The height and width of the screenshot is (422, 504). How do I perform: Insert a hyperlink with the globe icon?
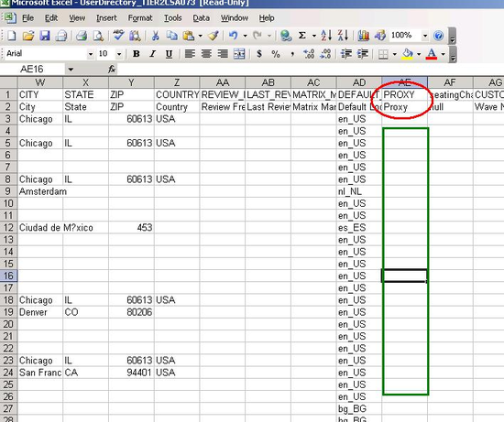[286, 36]
